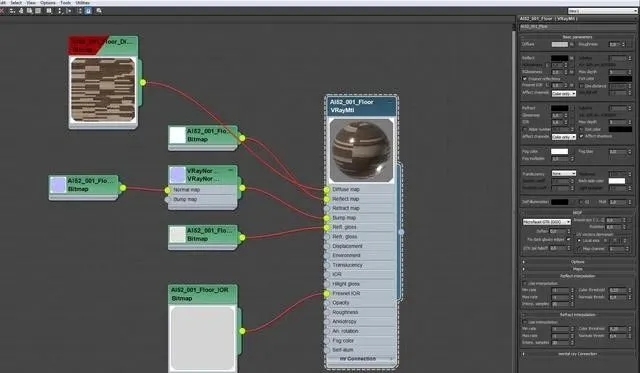
Task: Click the Diffuse color swatch
Action: [560, 44]
